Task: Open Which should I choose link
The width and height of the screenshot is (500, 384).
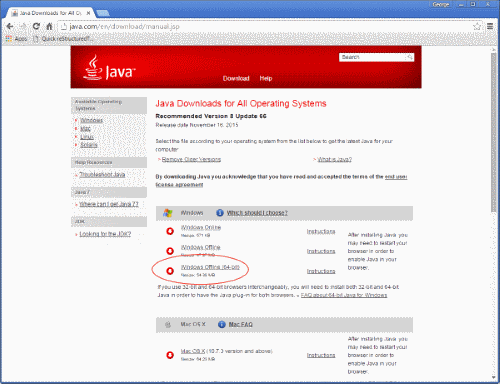Action: (x=257, y=213)
